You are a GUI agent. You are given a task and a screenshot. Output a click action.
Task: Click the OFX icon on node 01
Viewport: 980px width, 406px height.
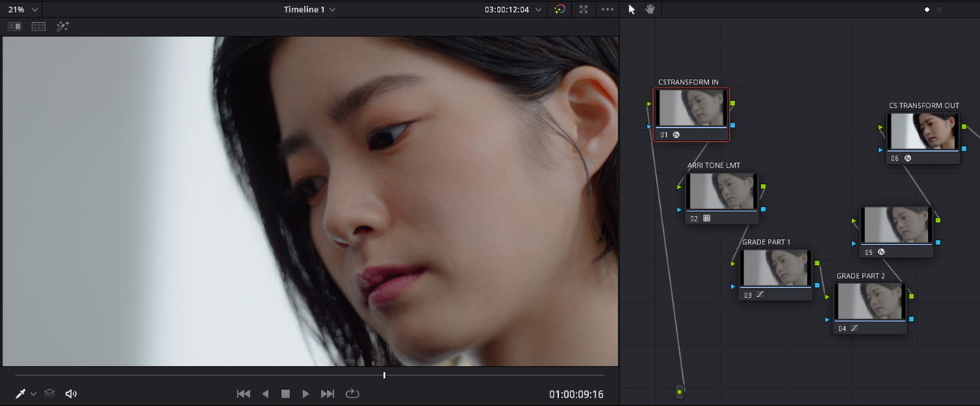(x=677, y=135)
